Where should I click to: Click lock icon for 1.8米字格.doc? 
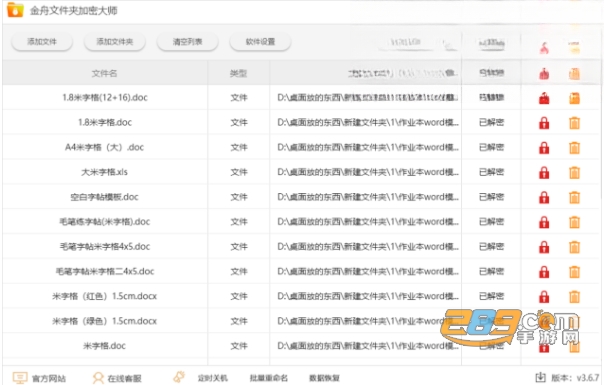(x=544, y=123)
